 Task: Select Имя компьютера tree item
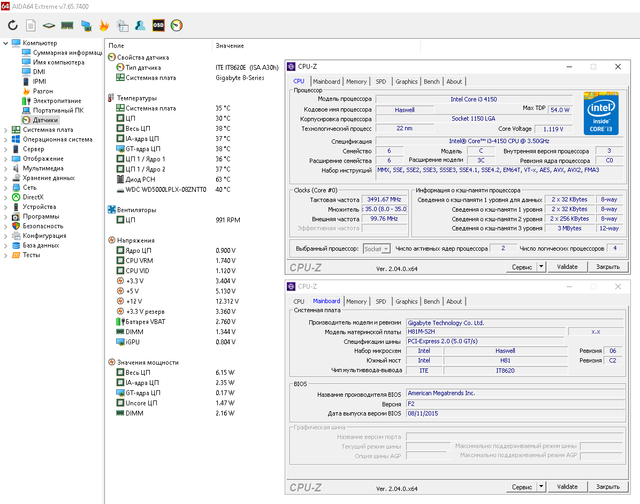[53, 62]
